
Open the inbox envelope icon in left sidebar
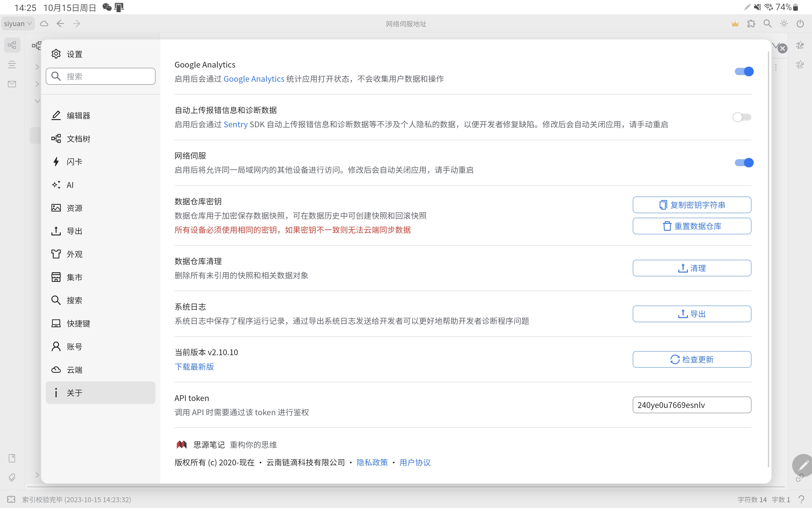coord(12,84)
